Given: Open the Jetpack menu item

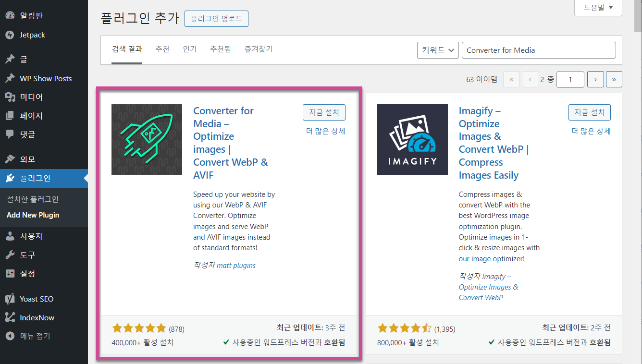Looking at the screenshot, I should point(44,35).
